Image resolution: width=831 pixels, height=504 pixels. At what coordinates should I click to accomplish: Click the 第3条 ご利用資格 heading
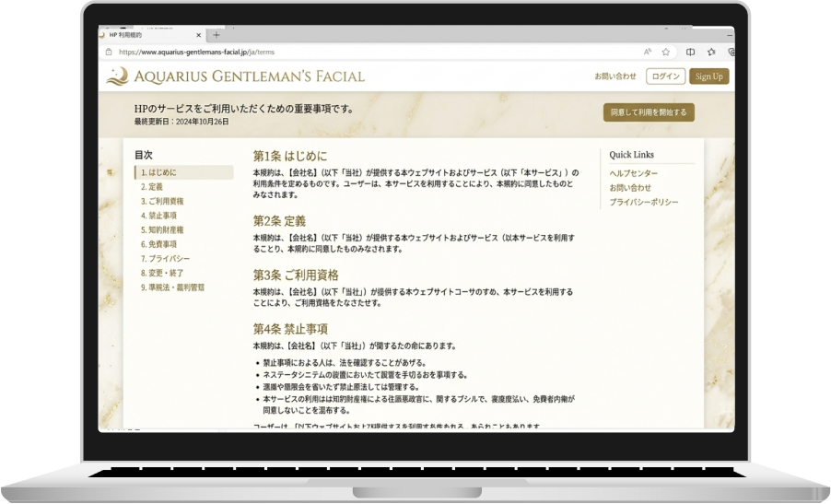pyautogui.click(x=295, y=275)
